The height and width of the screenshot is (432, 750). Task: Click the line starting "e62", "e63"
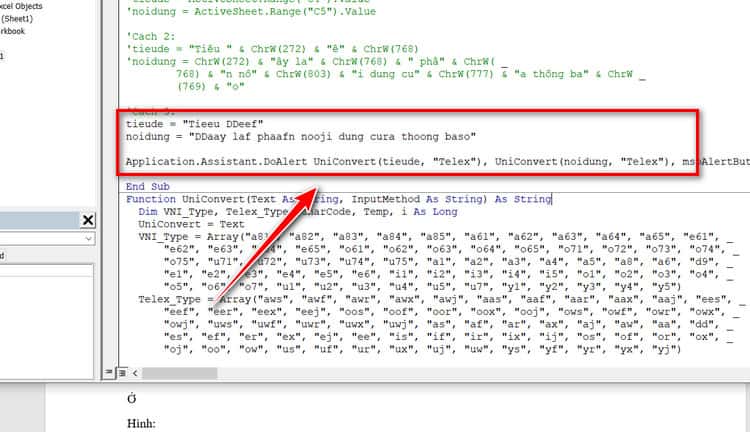[x=452, y=249]
